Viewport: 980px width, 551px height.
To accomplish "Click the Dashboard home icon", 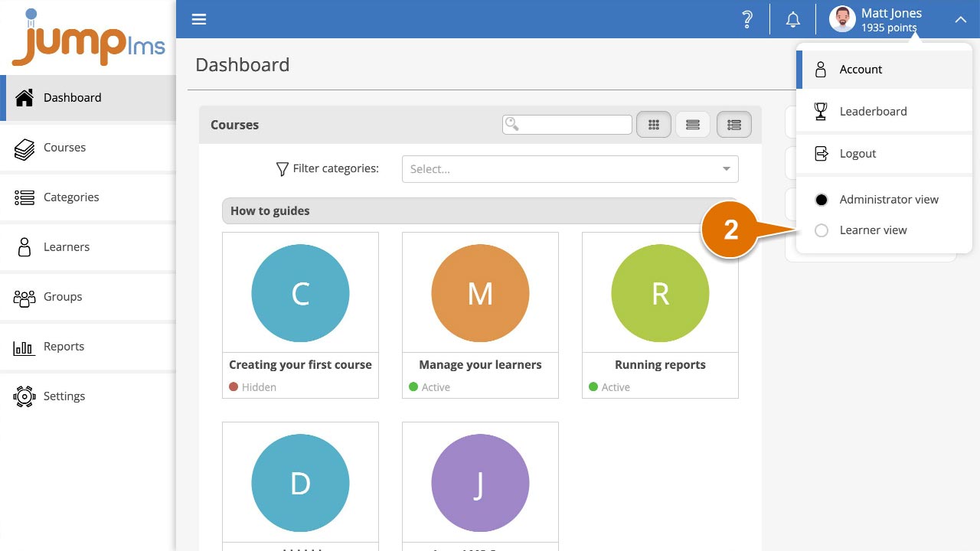I will tap(24, 97).
